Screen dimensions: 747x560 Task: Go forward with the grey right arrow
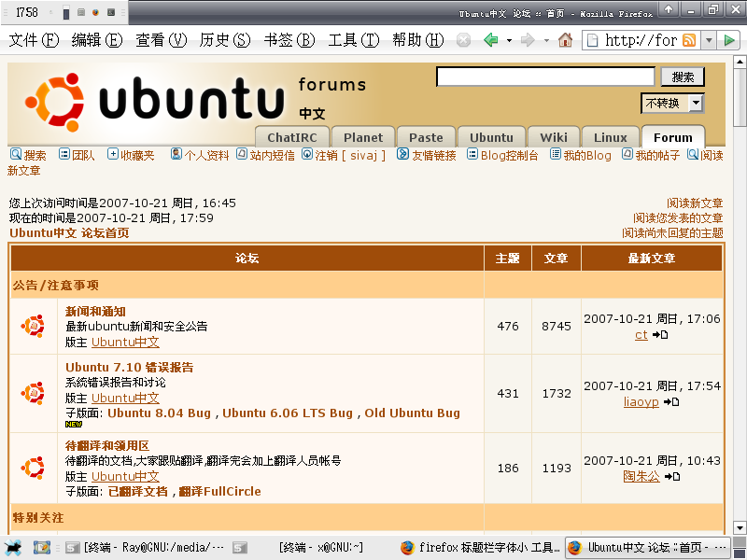[x=528, y=40]
